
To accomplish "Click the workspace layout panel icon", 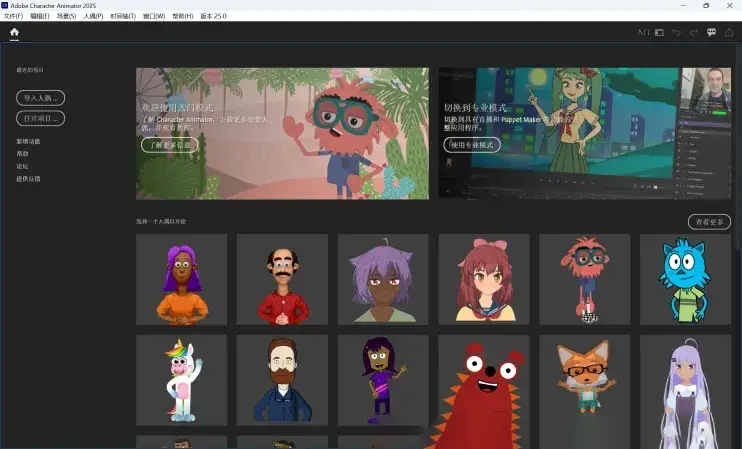I will tap(659, 33).
